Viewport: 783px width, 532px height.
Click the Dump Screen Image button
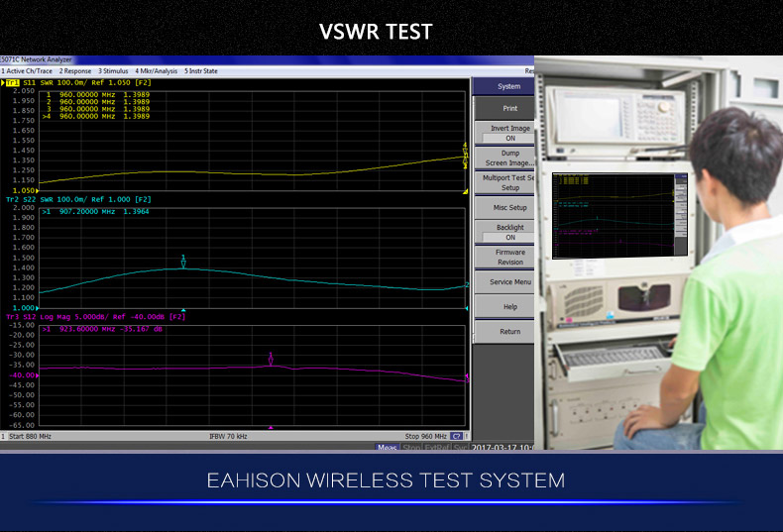pos(509,159)
